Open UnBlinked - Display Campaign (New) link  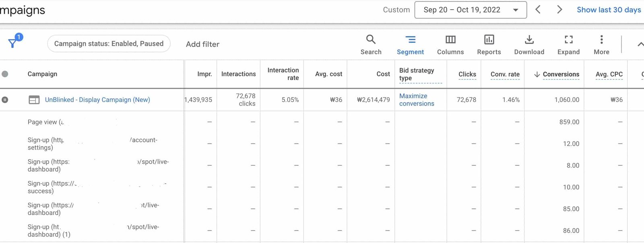coord(97,100)
